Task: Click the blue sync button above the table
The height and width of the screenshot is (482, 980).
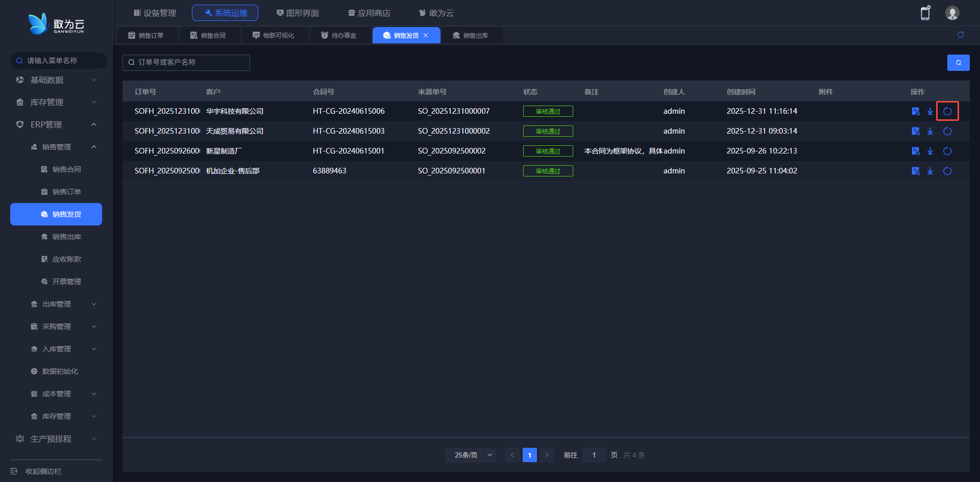Action: click(958, 63)
